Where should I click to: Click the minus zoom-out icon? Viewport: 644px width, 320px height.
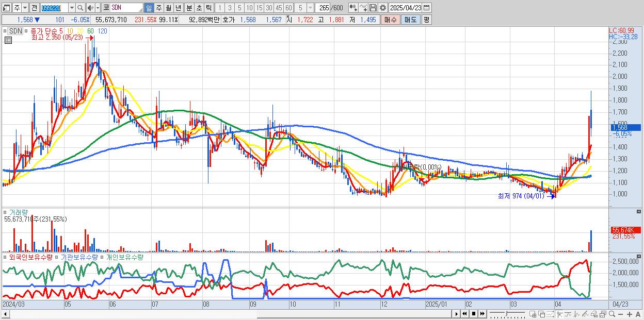click(620, 314)
